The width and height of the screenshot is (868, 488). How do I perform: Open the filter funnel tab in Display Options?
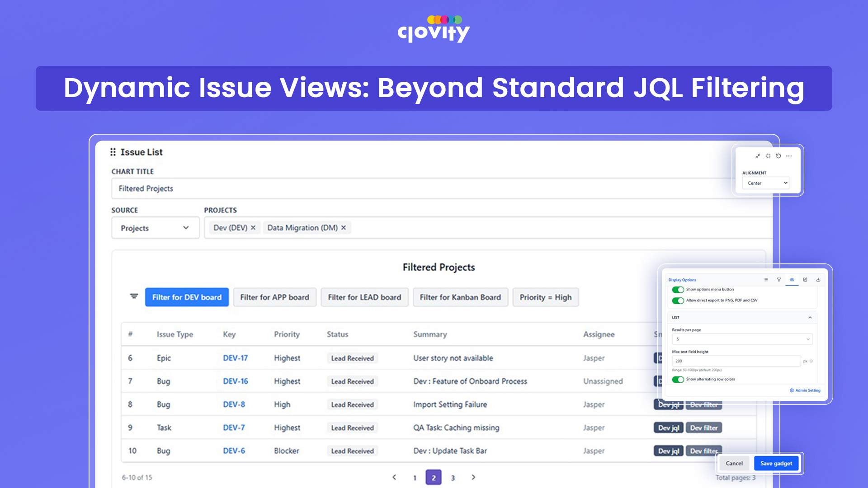click(779, 280)
